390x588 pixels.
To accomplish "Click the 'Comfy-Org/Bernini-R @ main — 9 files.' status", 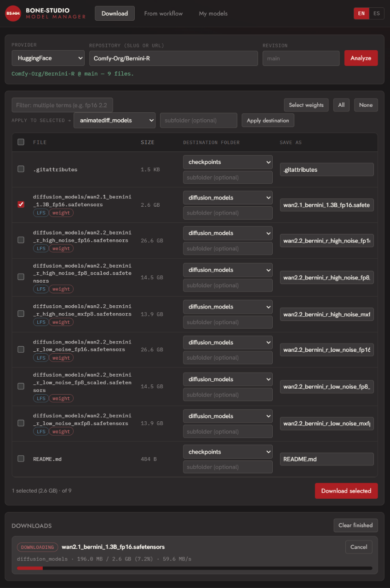I will click(73, 74).
